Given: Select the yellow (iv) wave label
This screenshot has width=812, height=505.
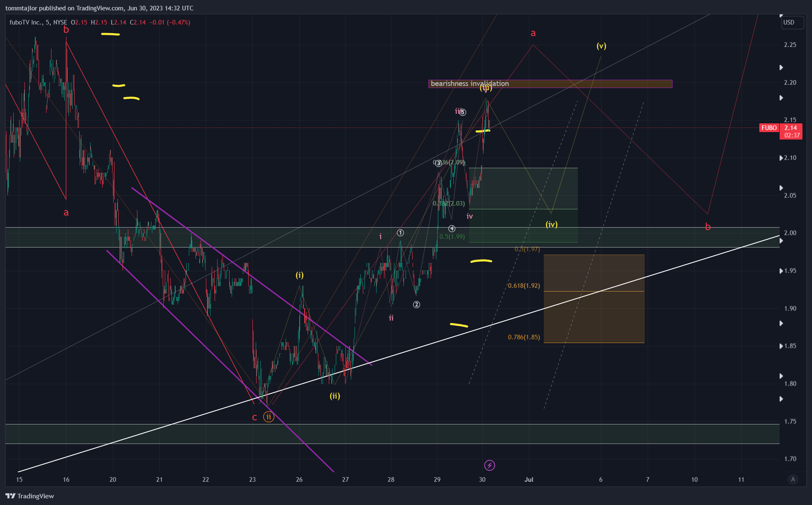Looking at the screenshot, I should tap(551, 224).
